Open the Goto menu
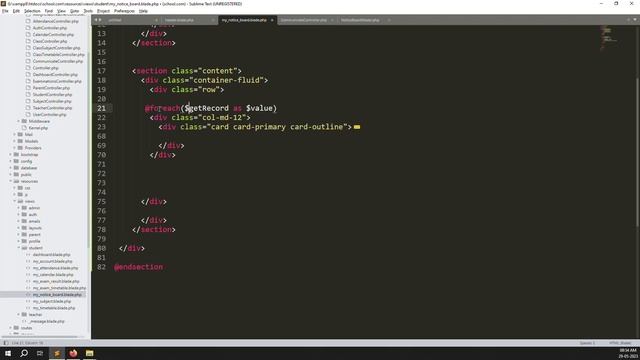 click(x=74, y=11)
